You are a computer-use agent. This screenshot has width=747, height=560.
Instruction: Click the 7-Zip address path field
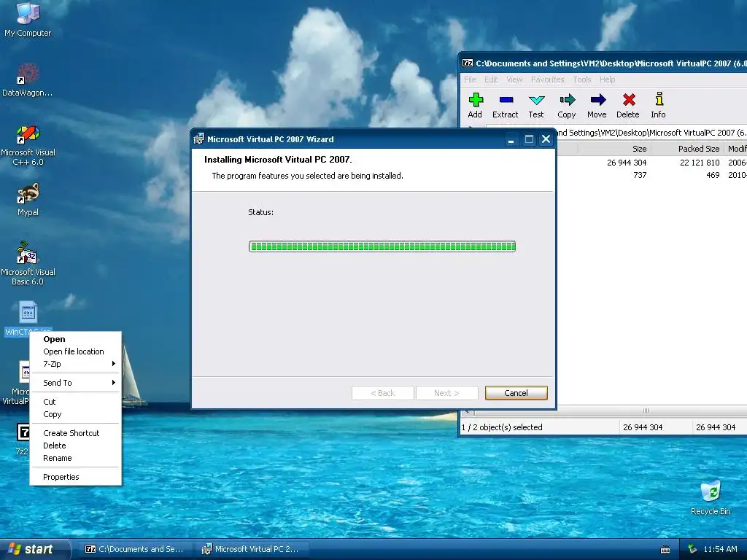pos(651,133)
